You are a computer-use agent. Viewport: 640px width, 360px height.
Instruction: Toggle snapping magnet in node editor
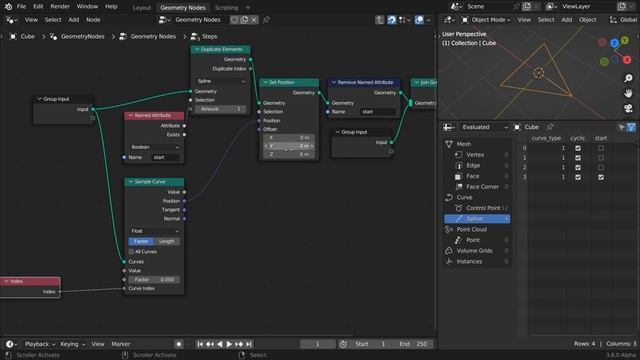point(391,20)
